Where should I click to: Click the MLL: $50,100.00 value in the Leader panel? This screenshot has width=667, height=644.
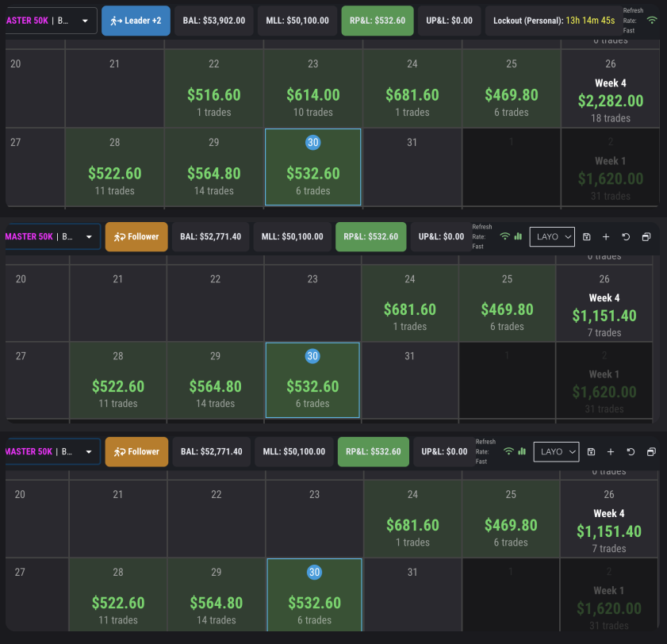(297, 21)
